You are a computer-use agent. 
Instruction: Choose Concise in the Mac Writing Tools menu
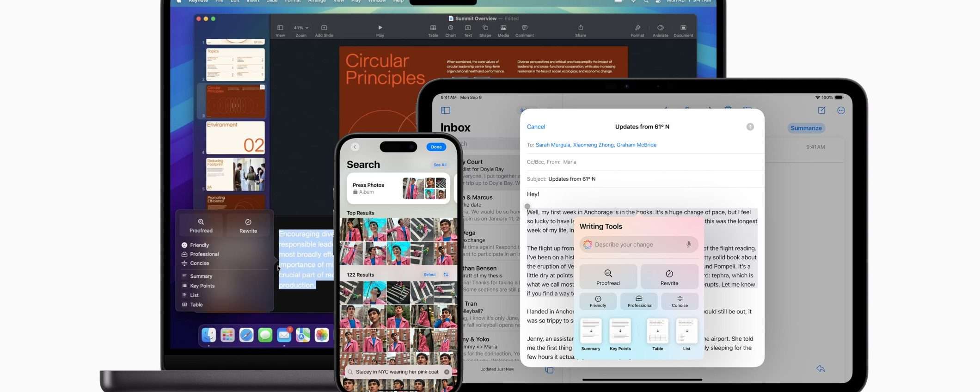[x=195, y=263]
